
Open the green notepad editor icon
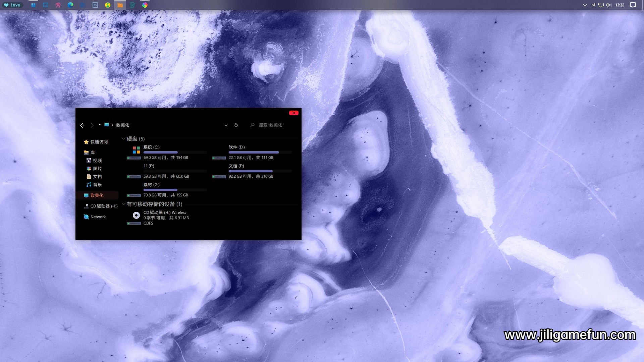tap(132, 5)
